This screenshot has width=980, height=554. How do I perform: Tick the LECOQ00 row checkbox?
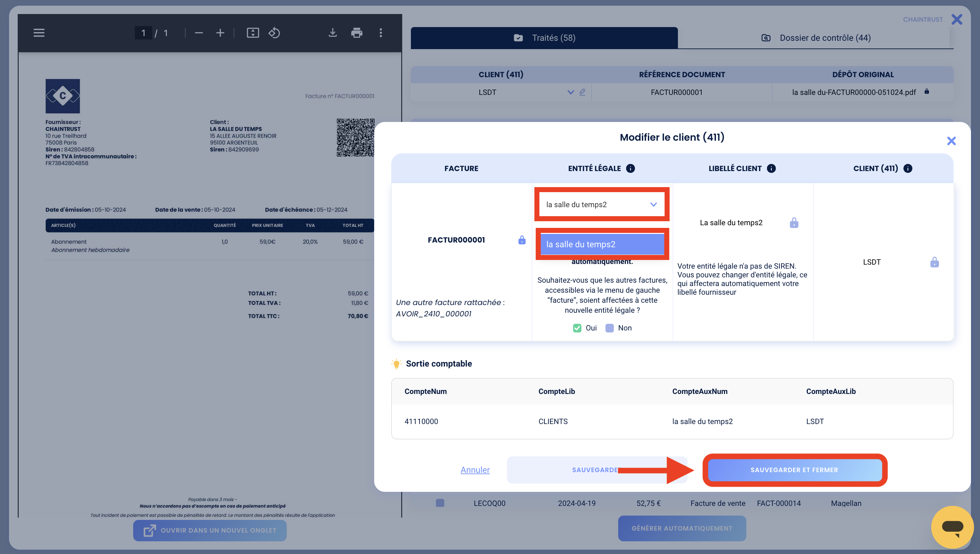[x=440, y=503]
